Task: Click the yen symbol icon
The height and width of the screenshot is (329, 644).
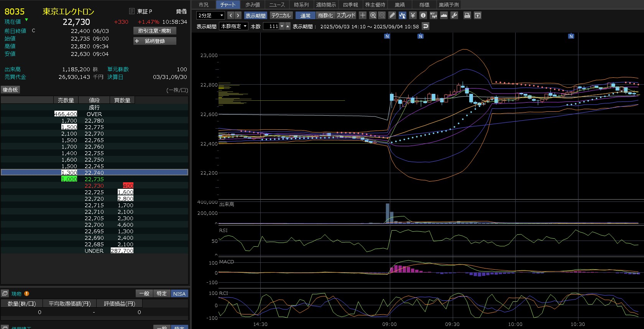Action: [x=413, y=15]
